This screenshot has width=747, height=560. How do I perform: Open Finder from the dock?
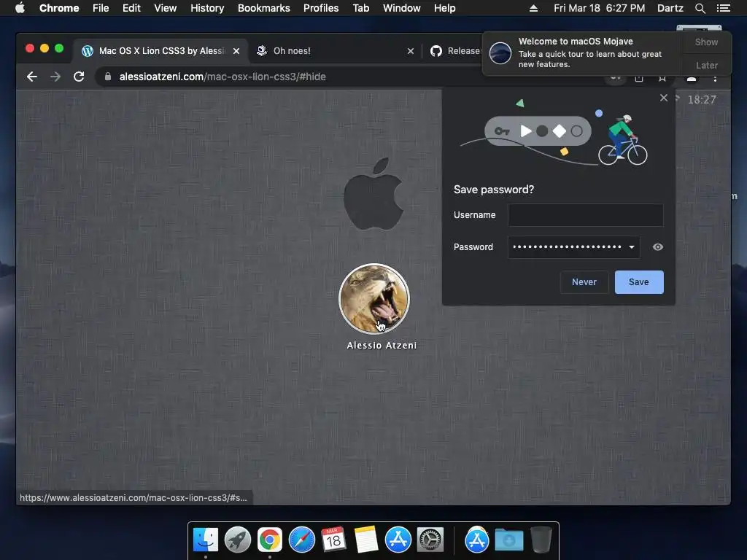tap(206, 540)
